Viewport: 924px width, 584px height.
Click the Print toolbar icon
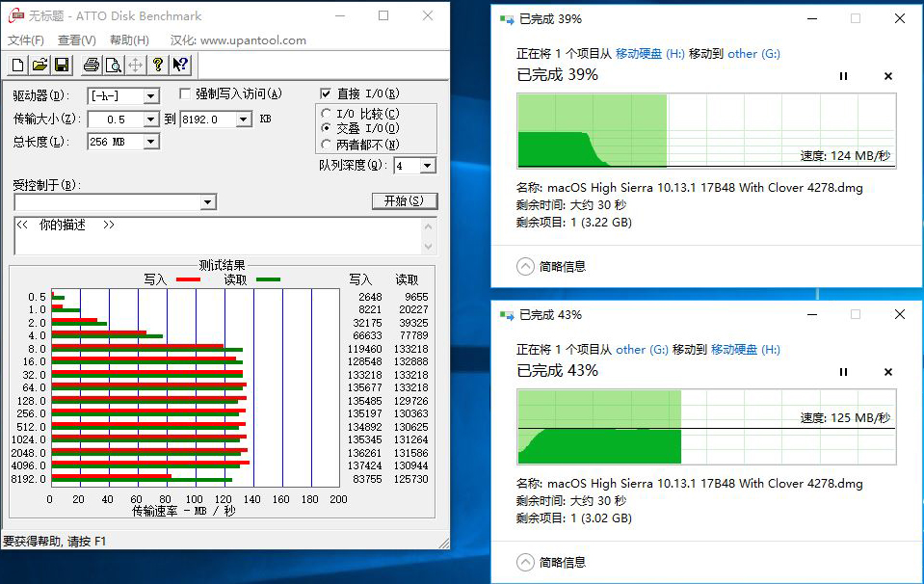pyautogui.click(x=92, y=65)
